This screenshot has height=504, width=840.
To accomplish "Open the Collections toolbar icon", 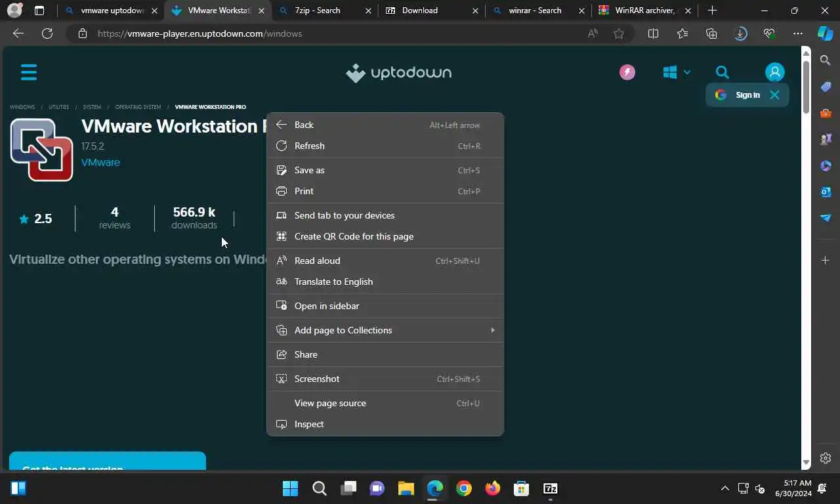I will click(x=711, y=33).
